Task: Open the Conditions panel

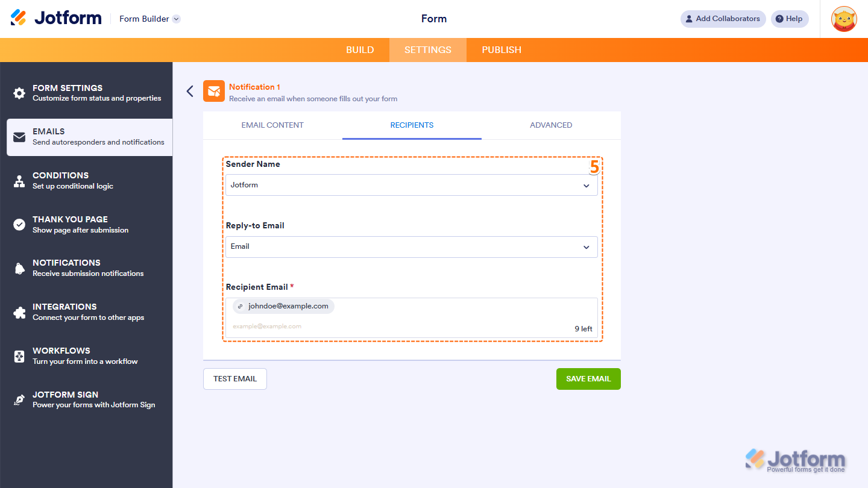Action: (x=60, y=180)
